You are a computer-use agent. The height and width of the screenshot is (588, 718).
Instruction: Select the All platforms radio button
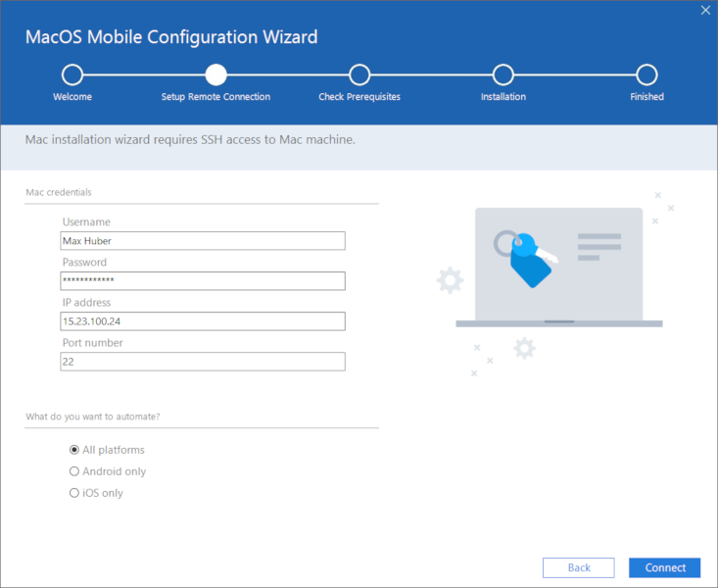[74, 450]
